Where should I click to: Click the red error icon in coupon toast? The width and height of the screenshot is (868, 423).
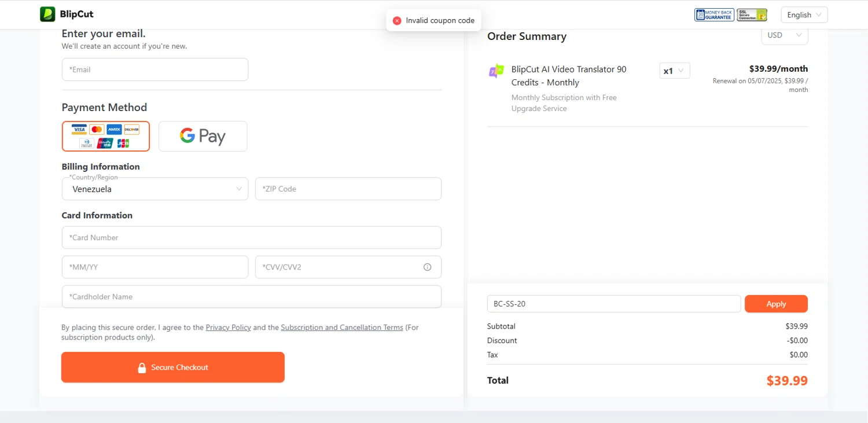point(397,21)
